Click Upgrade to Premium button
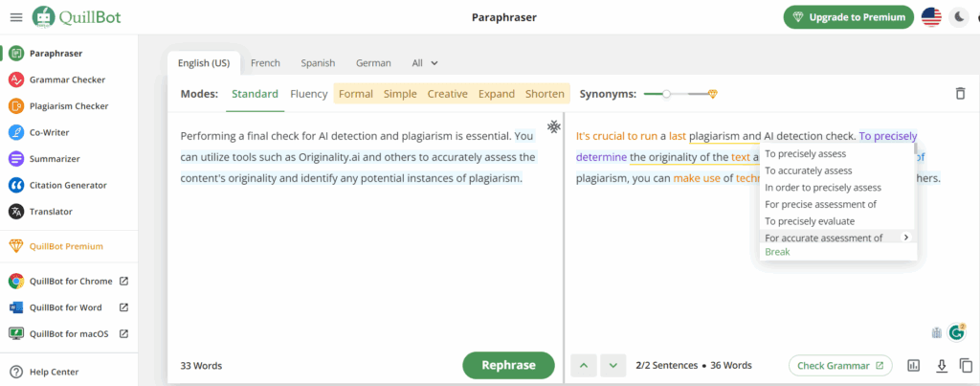980x386 pixels. pos(847,17)
